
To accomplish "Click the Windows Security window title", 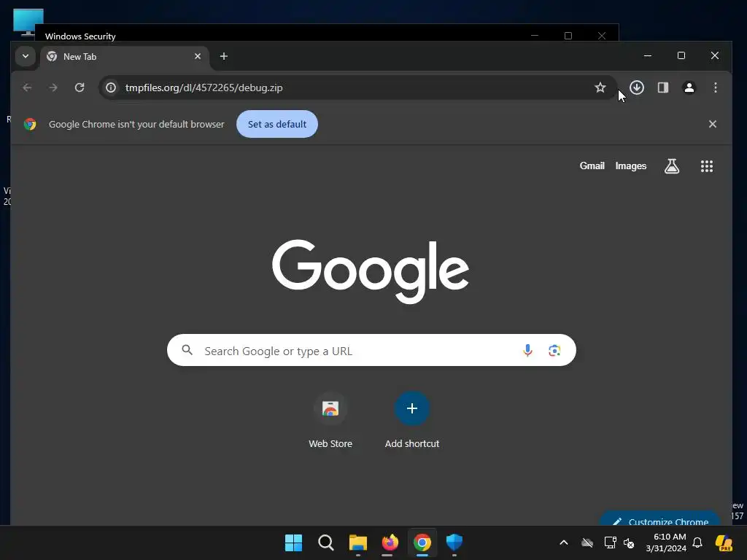I will [80, 36].
